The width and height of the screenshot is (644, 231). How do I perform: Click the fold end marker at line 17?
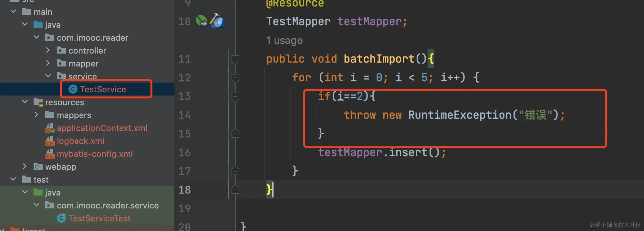(235, 170)
